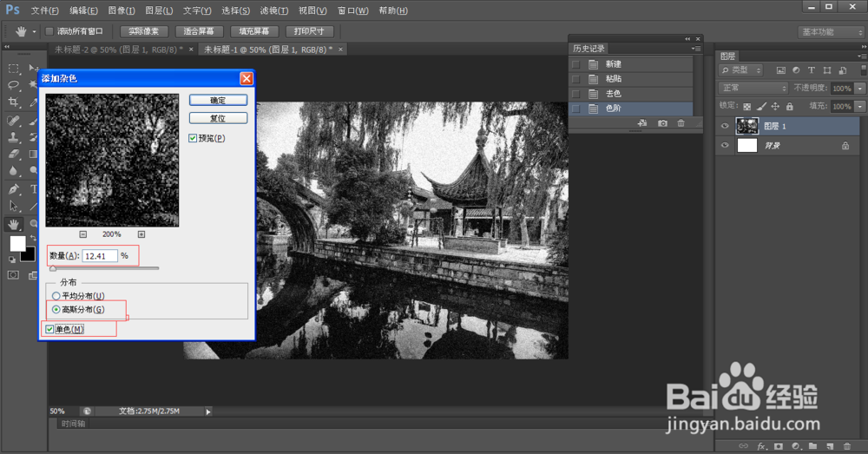The image size is (868, 454).
Task: Click 复位 reset button in dialog
Action: 218,118
